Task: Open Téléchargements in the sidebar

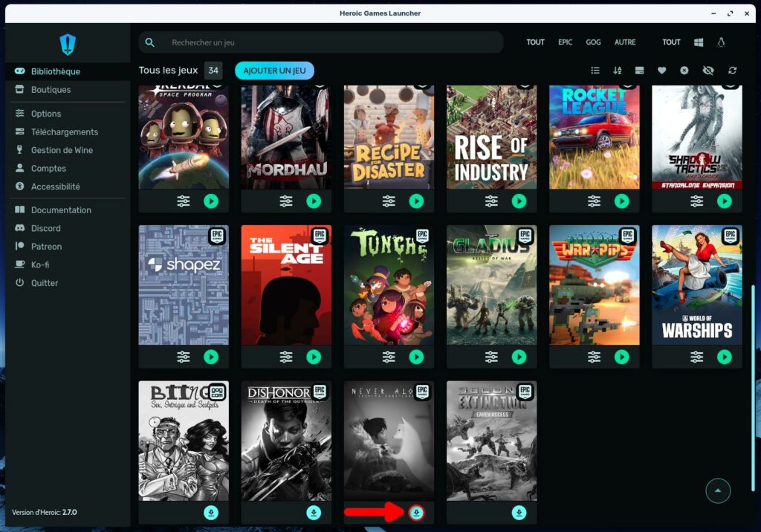Action: click(x=65, y=132)
